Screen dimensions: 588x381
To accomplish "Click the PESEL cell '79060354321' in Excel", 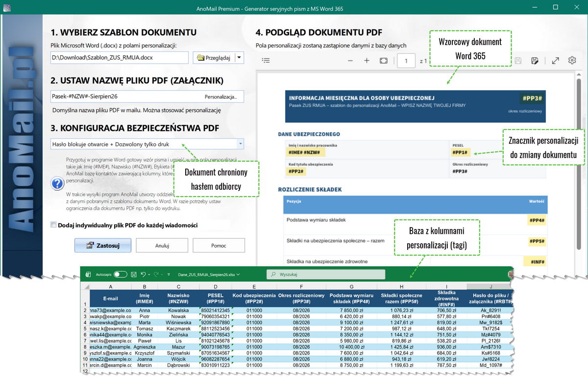I will point(216,317).
